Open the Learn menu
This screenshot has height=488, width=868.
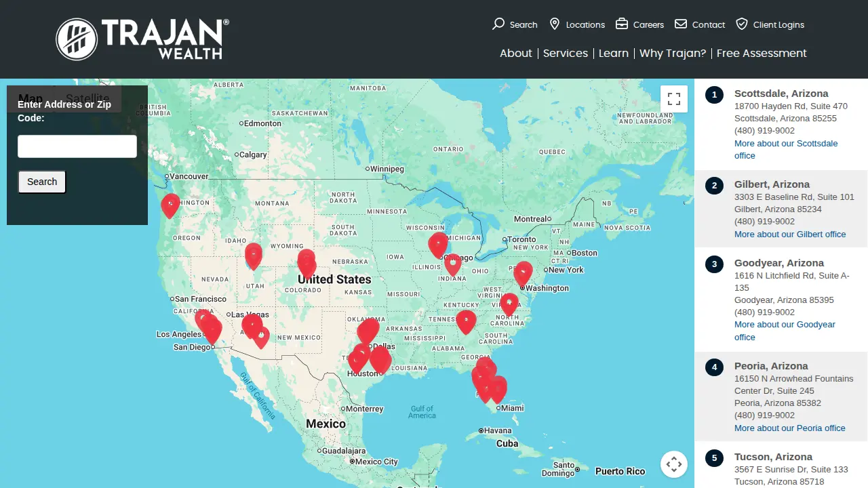coord(614,53)
